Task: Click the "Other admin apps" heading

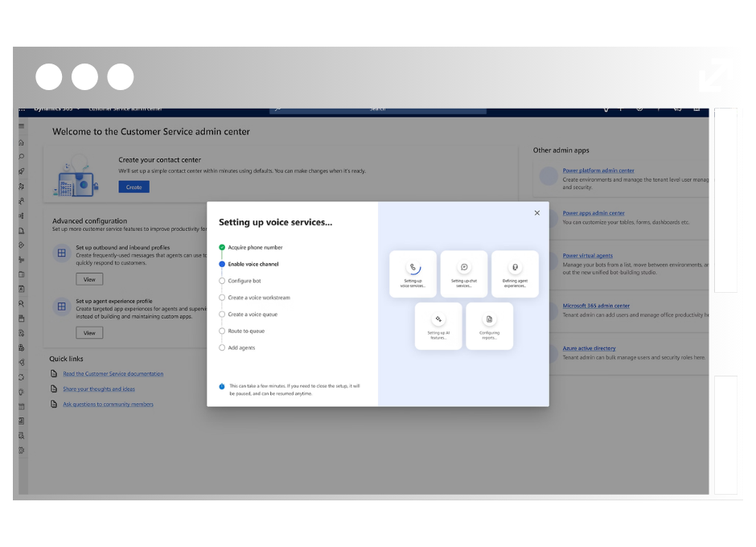Action: (x=561, y=150)
